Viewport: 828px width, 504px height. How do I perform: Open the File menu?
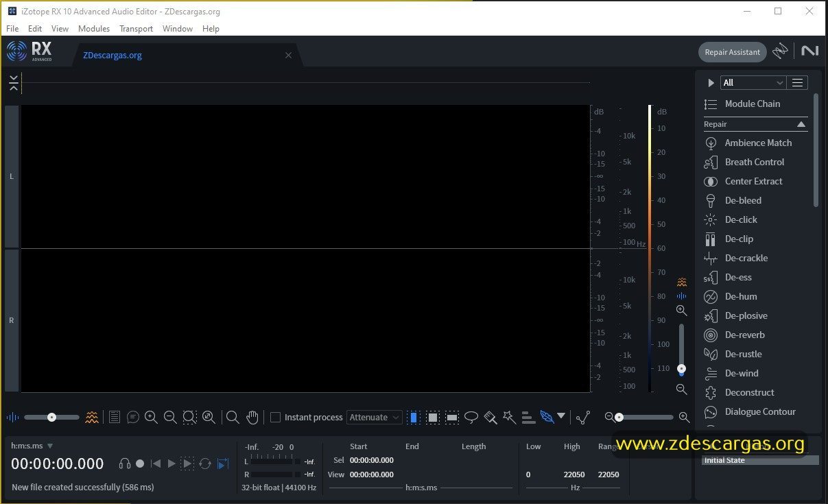click(x=12, y=29)
